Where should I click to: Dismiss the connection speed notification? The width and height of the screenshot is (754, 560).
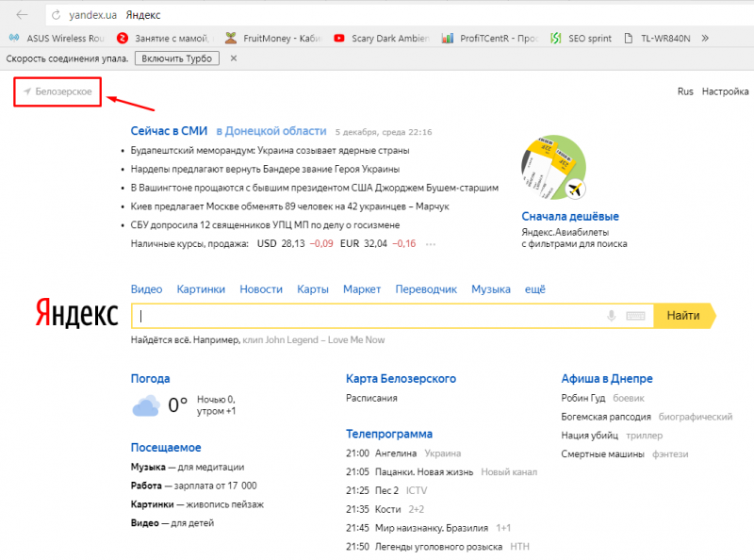(x=234, y=58)
